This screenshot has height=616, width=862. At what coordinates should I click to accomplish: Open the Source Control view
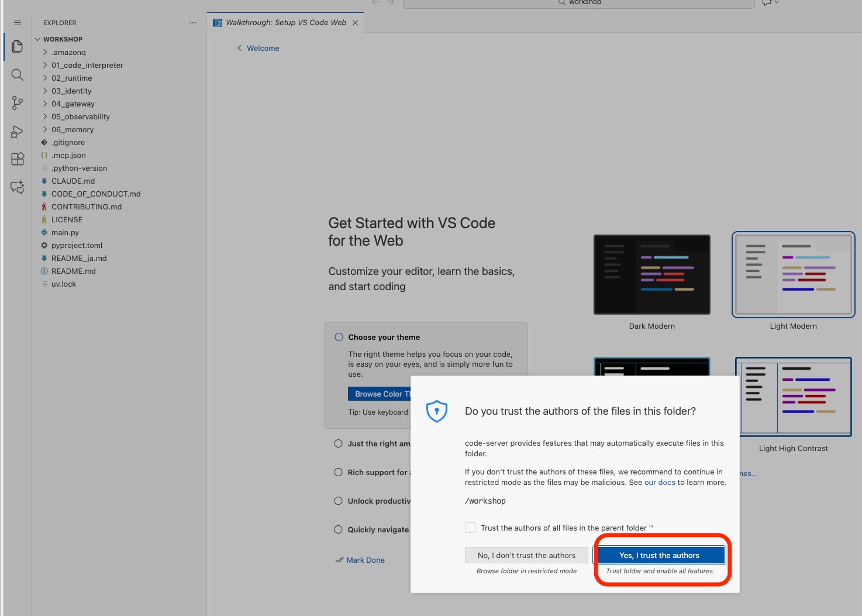click(x=18, y=103)
